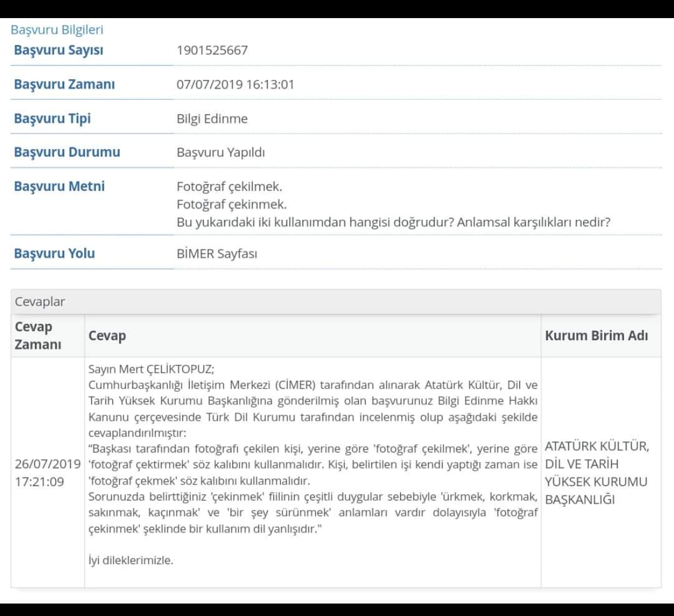Click the Bilgi Edinme value
674x616 pixels.
[212, 119]
